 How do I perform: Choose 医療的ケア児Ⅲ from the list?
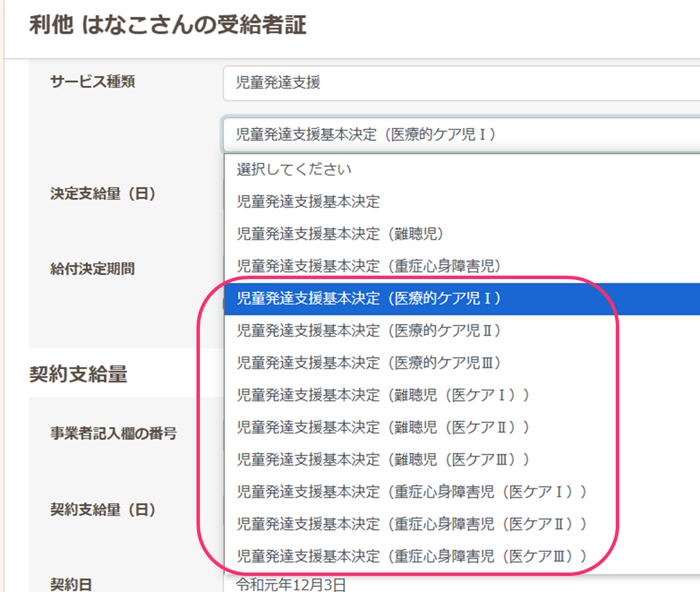point(369,363)
